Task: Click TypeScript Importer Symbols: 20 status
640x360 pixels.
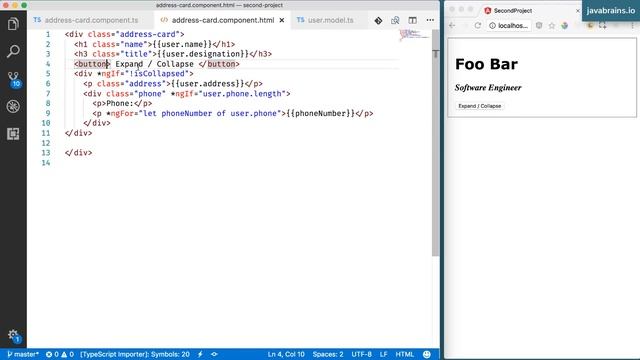Action: 135,354
